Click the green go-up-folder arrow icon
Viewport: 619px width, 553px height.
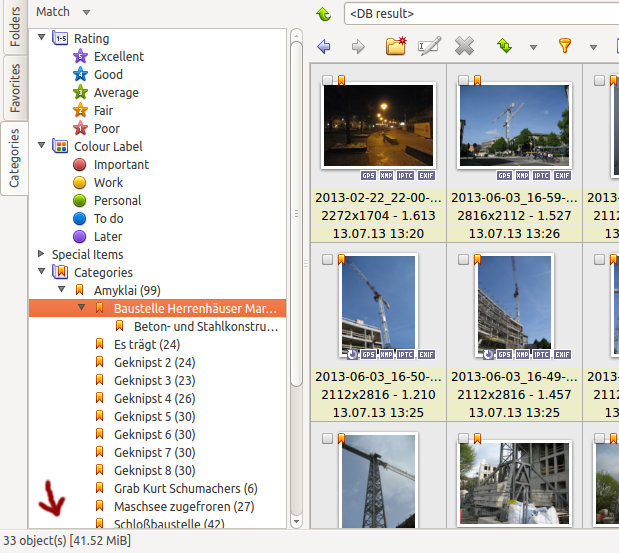(324, 14)
